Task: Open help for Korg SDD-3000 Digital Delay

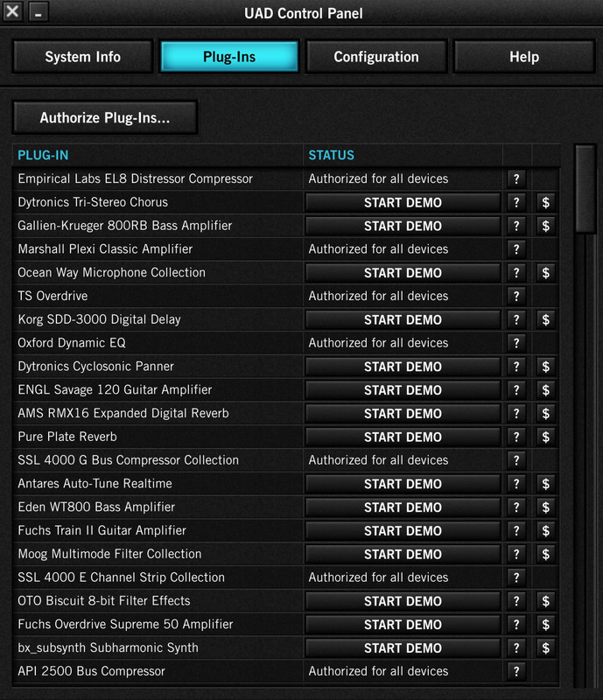Action: pos(516,319)
